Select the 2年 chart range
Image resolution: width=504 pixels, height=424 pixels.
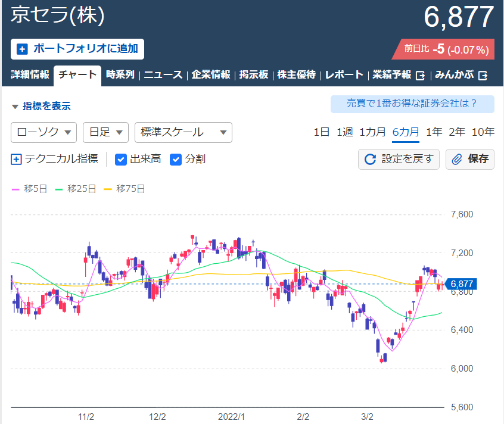(x=457, y=132)
